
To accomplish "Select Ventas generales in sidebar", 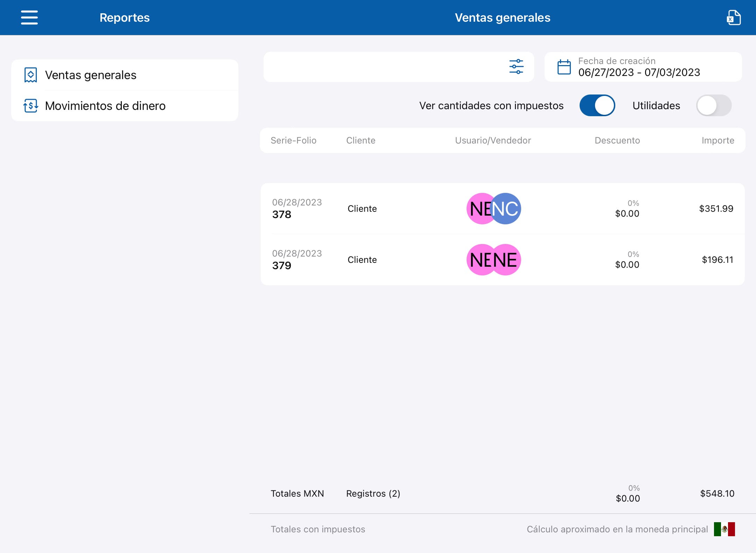I will 125,75.
